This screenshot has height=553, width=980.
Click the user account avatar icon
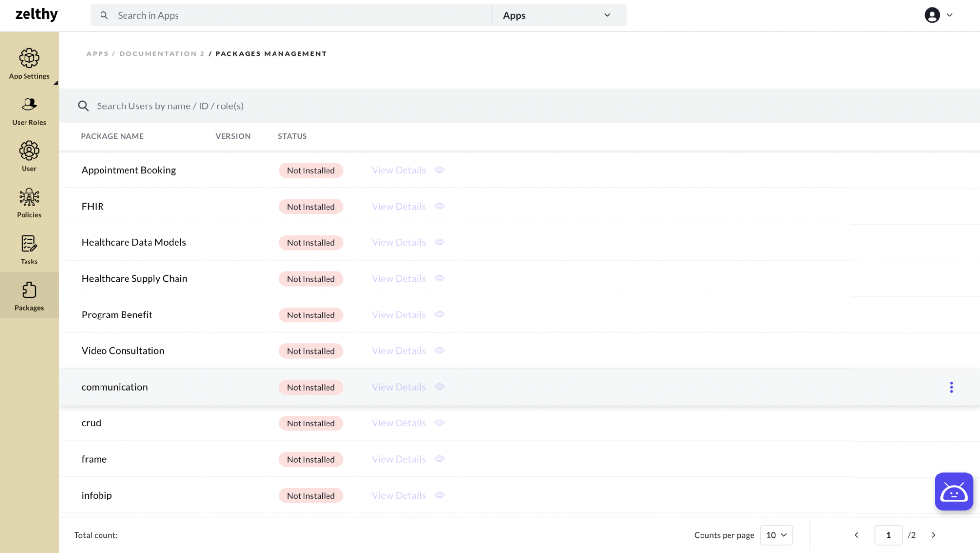pyautogui.click(x=932, y=15)
